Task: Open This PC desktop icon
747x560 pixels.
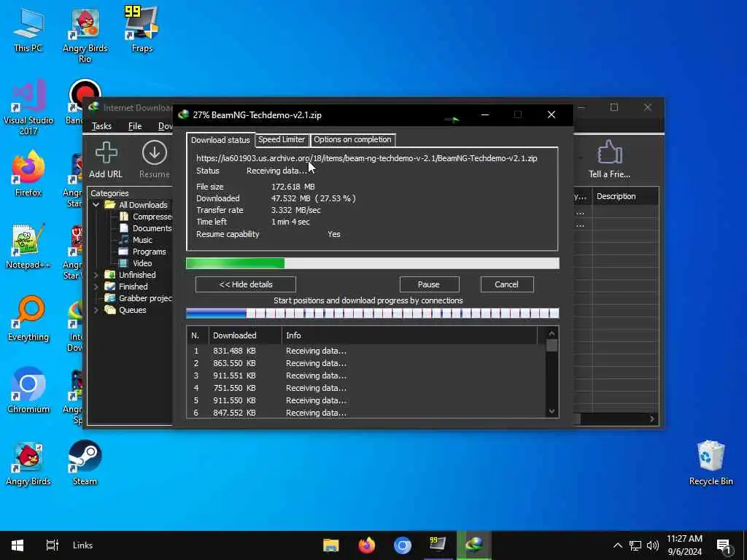Action: click(28, 30)
